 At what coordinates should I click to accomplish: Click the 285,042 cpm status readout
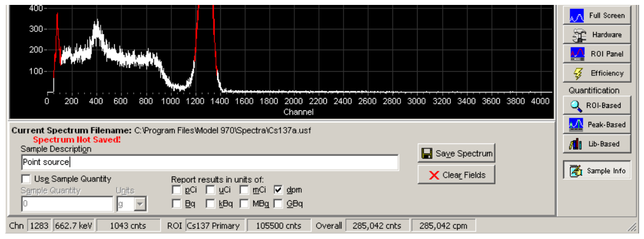pyautogui.click(x=443, y=226)
